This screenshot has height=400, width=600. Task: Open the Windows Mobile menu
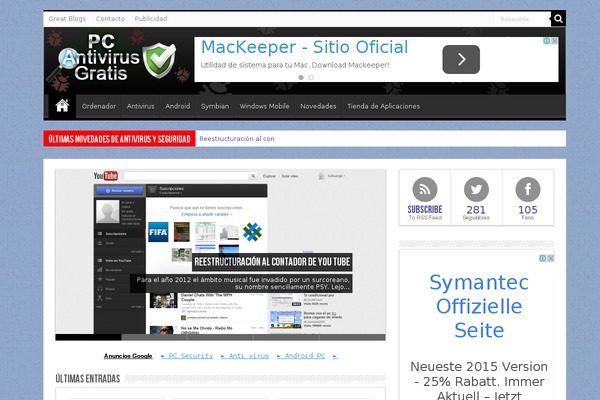click(x=264, y=106)
